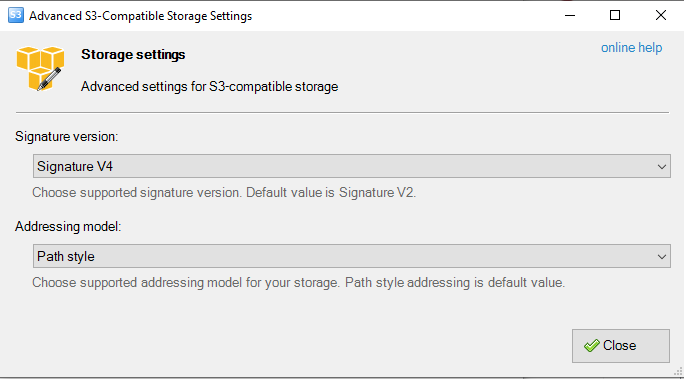
Task: Open the Signature version dropdown
Action: click(x=352, y=166)
